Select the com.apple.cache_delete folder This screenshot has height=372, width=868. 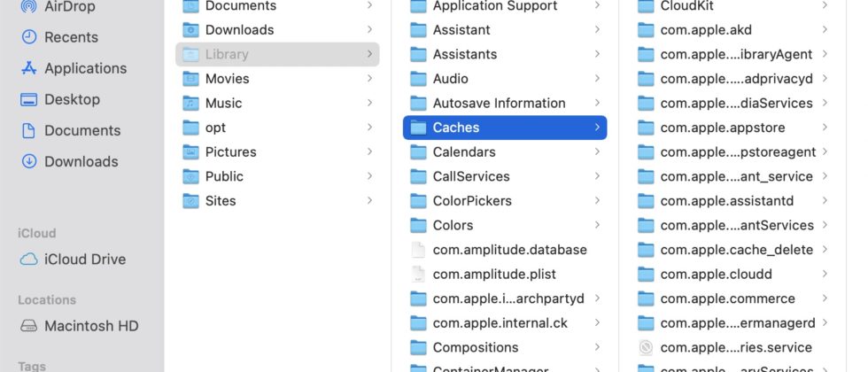click(726, 250)
